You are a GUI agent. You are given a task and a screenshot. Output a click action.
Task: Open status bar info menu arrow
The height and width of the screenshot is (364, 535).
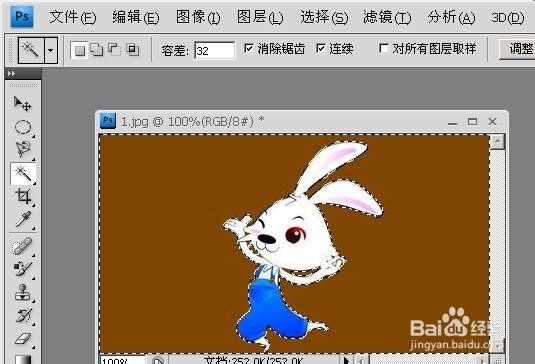(346, 360)
